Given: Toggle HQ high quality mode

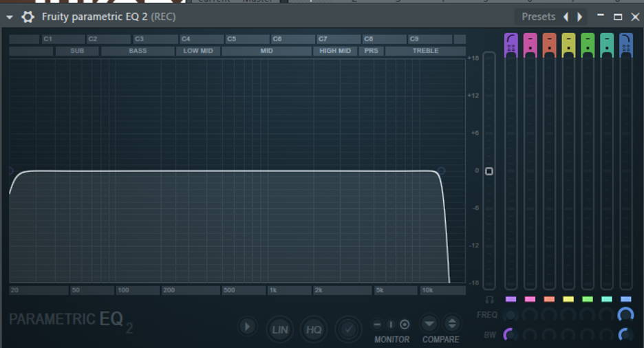Looking at the screenshot, I should (x=314, y=329).
